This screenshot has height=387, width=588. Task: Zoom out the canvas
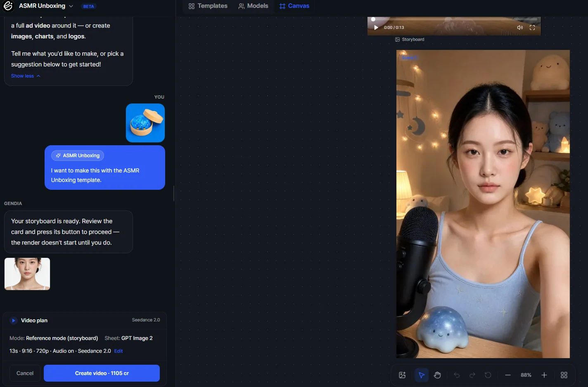point(508,375)
